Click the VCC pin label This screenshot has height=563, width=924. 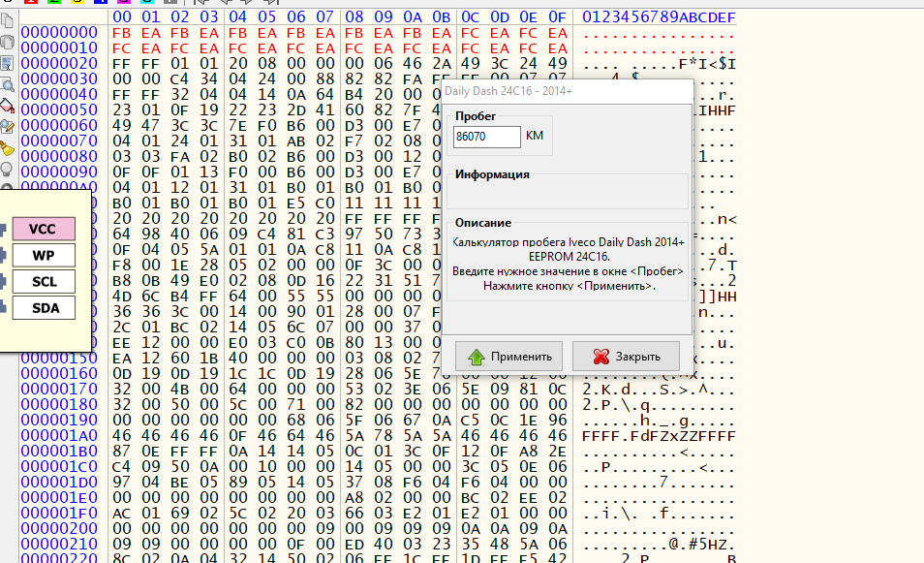[44, 229]
